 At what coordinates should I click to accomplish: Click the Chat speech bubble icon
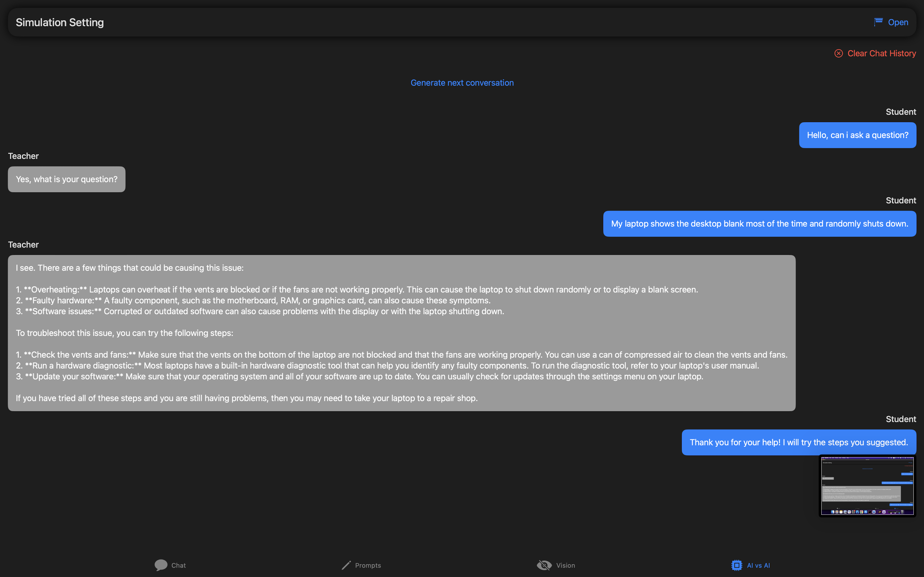161,565
